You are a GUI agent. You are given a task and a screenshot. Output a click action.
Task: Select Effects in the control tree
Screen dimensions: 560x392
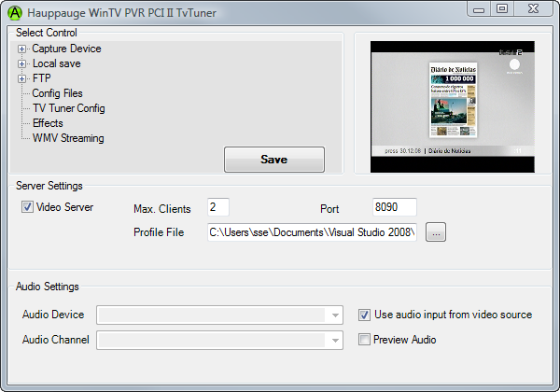tap(48, 123)
